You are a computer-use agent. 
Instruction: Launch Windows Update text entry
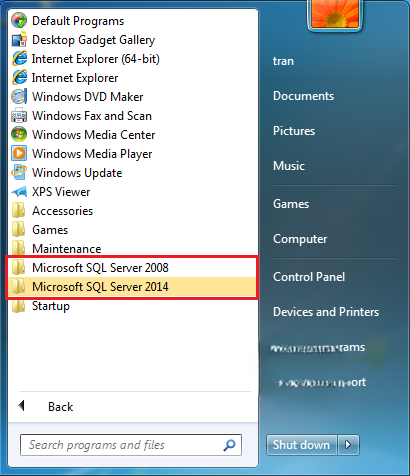pos(77,173)
